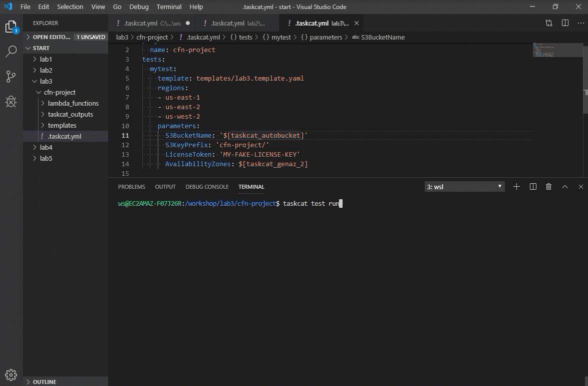Open the Debug view
Viewport: 588px width, 386px height.
(11, 102)
